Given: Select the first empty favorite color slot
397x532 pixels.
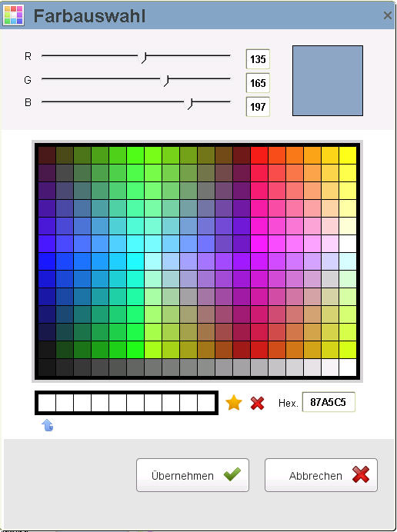Looking at the screenshot, I should [x=47, y=403].
